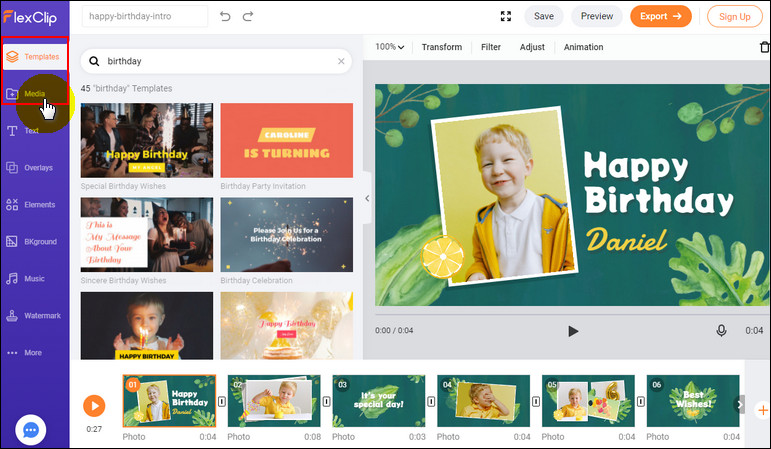
Task: Click scene 02 duration 0:08
Action: [312, 437]
